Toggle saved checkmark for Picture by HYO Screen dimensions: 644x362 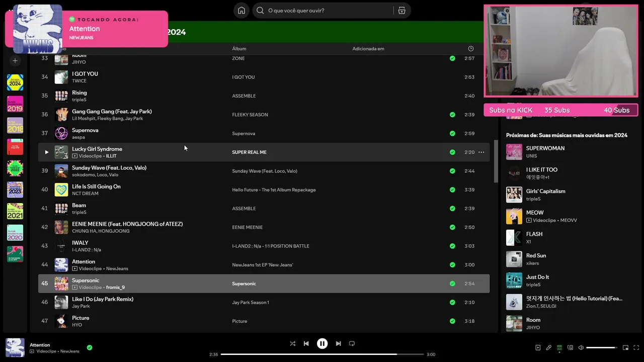(452, 321)
